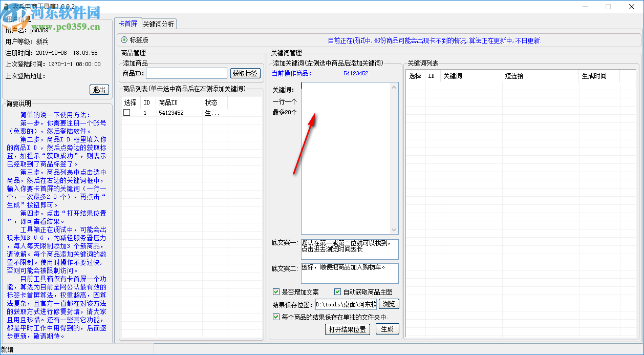The image size is (644, 355).
Task: Switch to the 卡首屏 tab
Action: point(128,24)
